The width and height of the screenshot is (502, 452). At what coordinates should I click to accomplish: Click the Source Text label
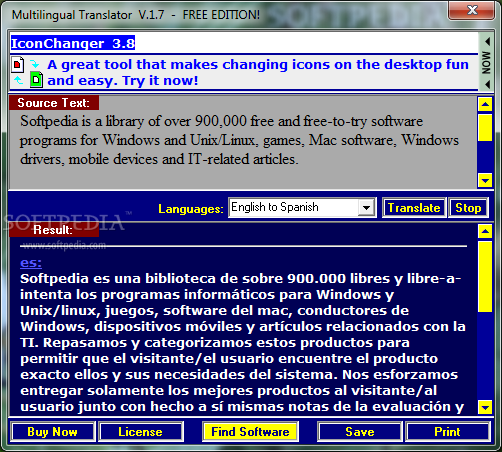click(54, 103)
